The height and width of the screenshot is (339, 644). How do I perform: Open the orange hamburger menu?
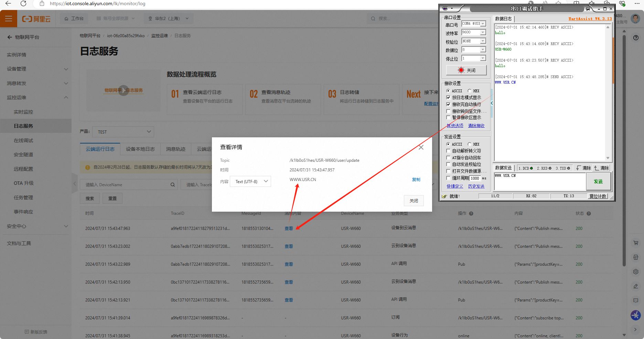(x=9, y=19)
